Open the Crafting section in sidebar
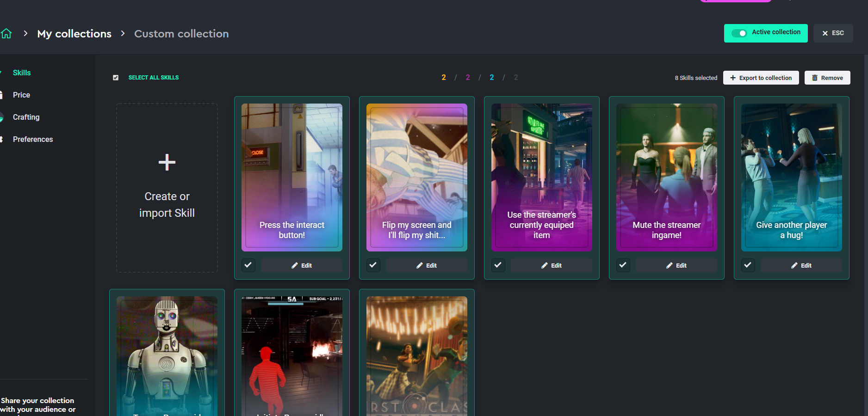The image size is (868, 416). 26,117
